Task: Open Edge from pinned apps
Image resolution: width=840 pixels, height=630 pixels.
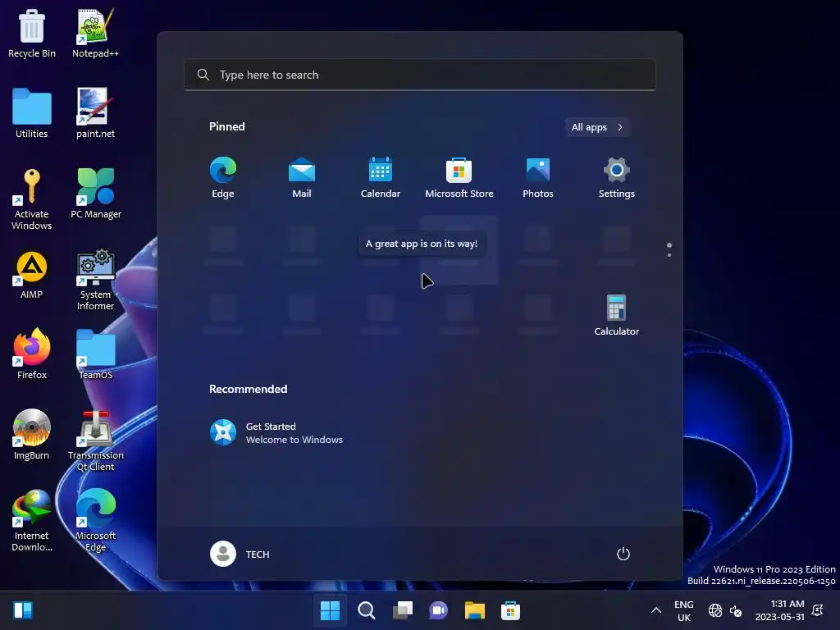Action: [x=223, y=178]
